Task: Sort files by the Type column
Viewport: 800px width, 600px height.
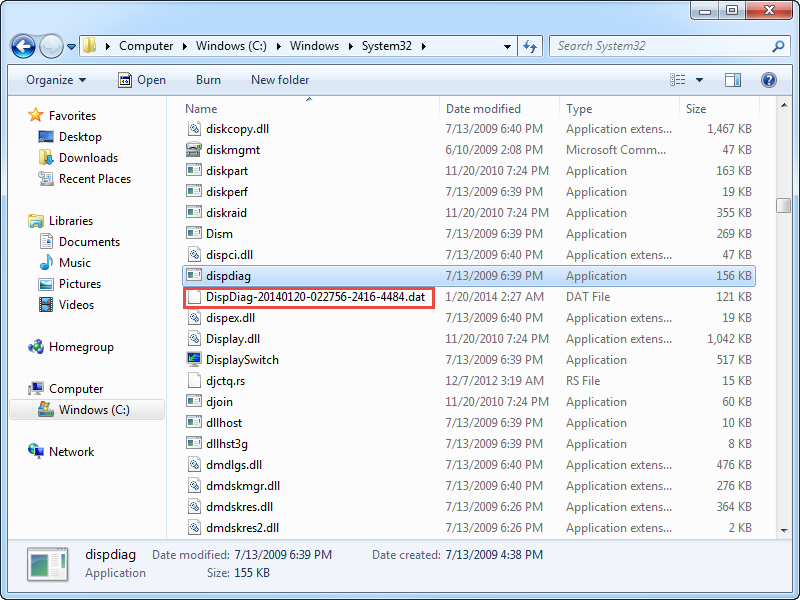Action: pyautogui.click(x=579, y=109)
